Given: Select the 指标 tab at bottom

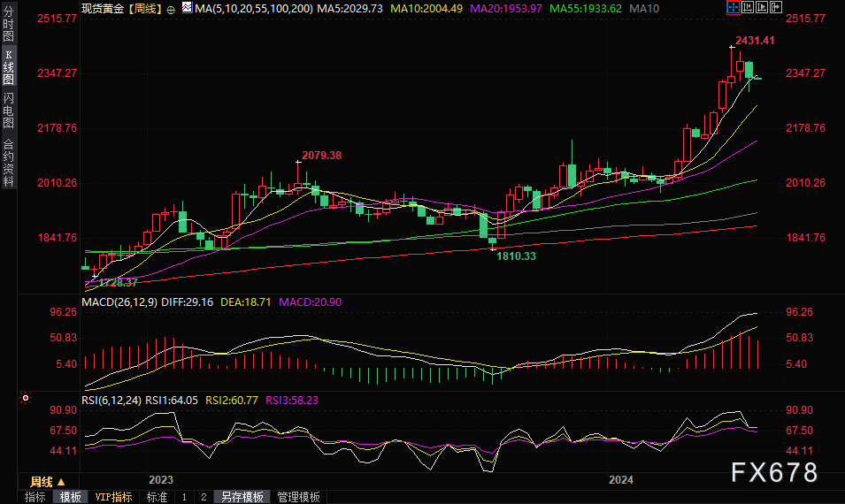Looking at the screenshot, I should pyautogui.click(x=35, y=497).
